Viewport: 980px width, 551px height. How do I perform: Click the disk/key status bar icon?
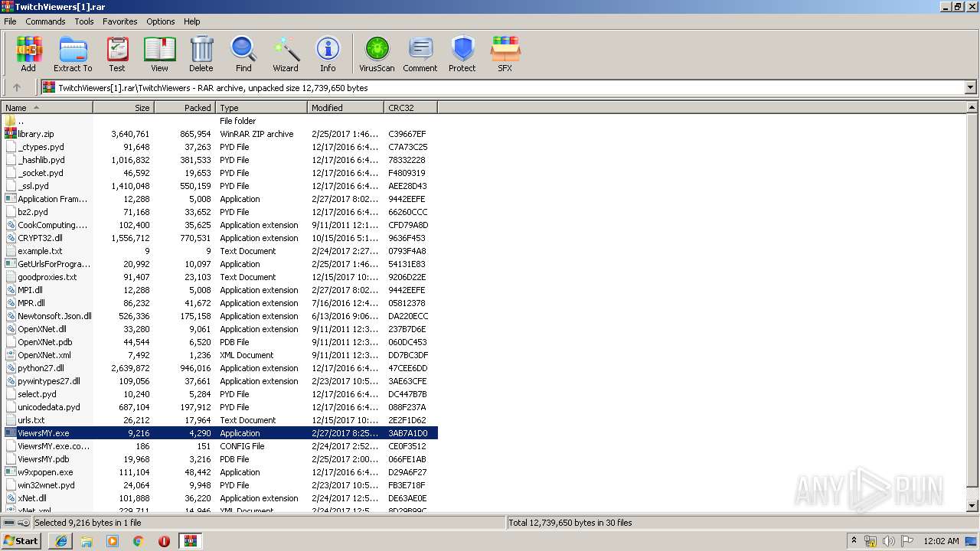[x=16, y=523]
